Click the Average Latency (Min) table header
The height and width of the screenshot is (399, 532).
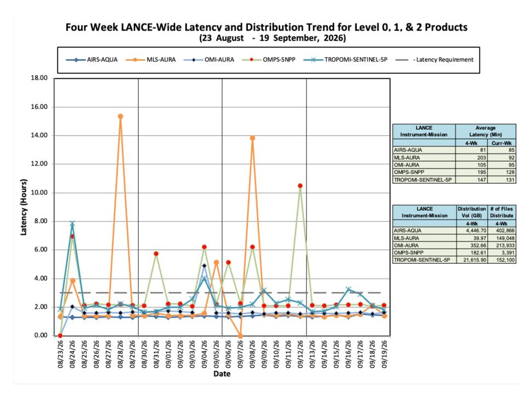point(485,131)
